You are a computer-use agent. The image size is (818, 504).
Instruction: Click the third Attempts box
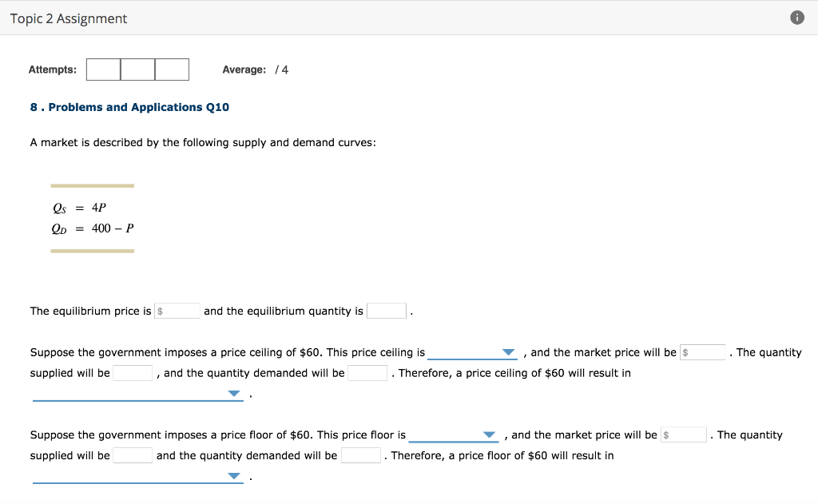(x=173, y=69)
